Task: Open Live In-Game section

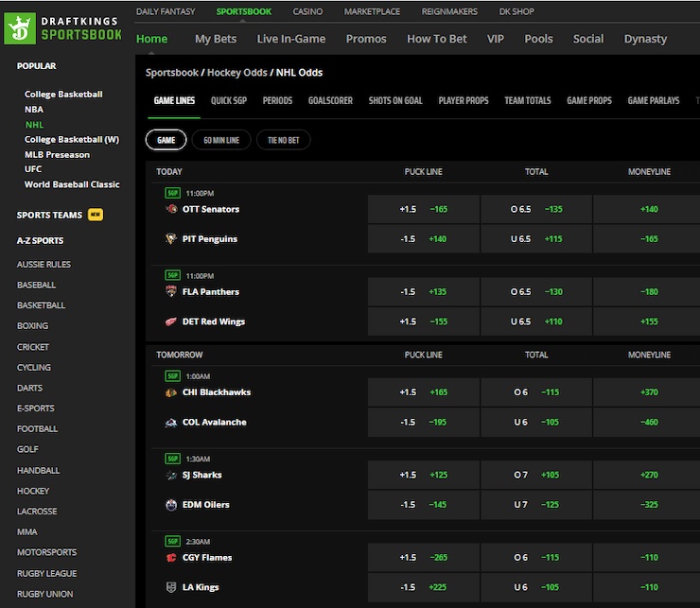Action: [x=291, y=39]
